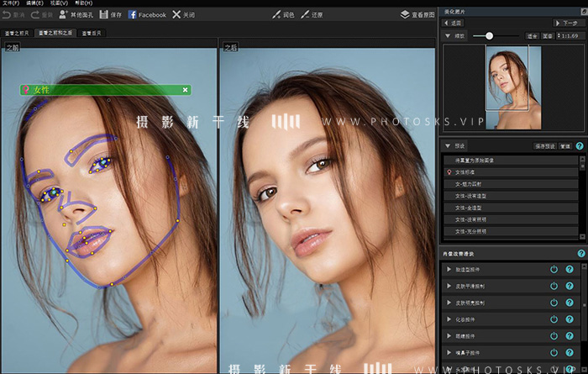This screenshot has height=374, width=588.
Task: Open help for skin lighting controls row
Action: (x=570, y=303)
